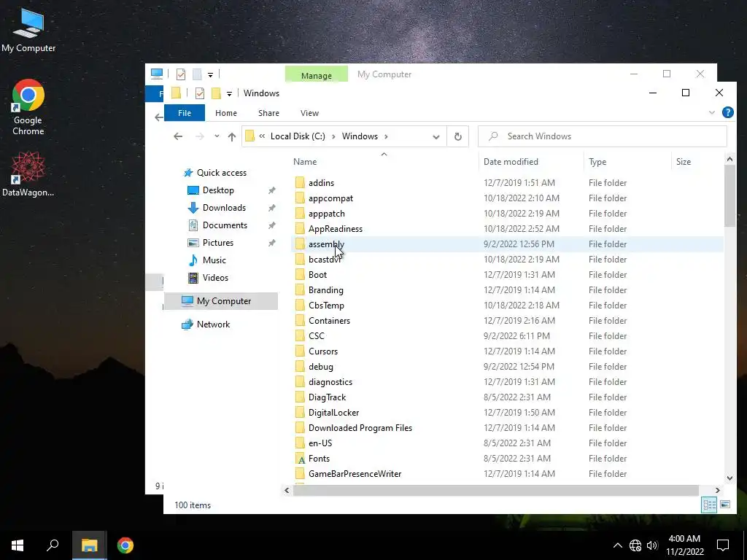747x560 pixels.
Task: Open the Home ribbon tab
Action: [226, 113]
